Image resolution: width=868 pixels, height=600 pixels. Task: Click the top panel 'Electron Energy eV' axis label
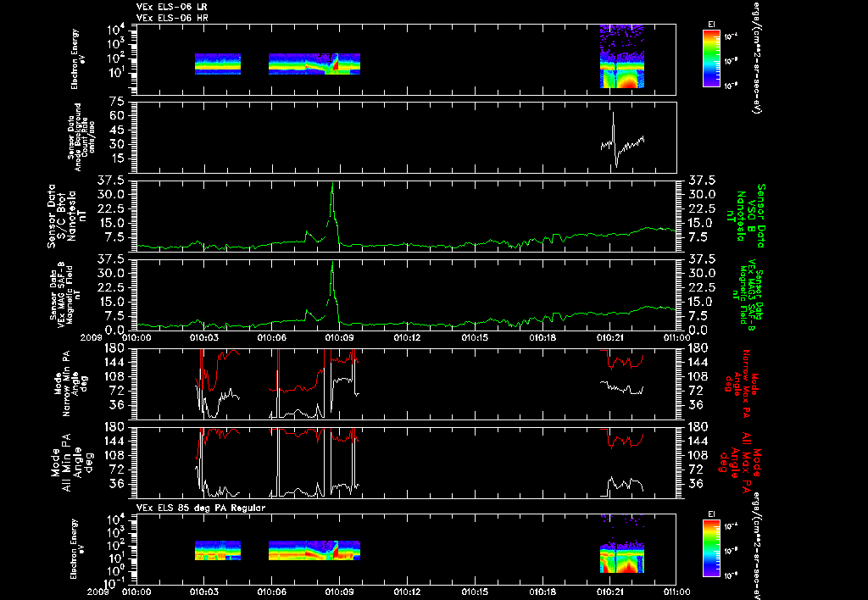[78, 59]
